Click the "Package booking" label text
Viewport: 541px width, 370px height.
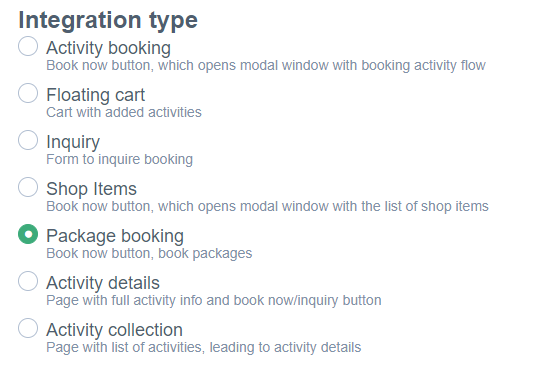click(115, 236)
